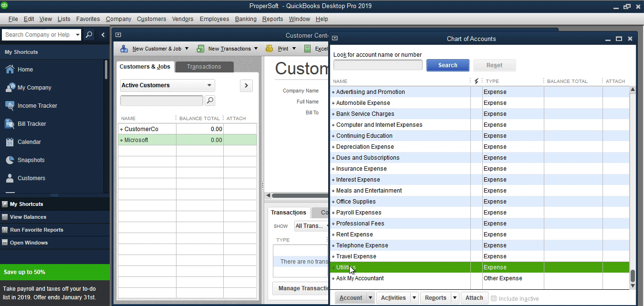The width and height of the screenshot is (644, 306).
Task: Click Attach button at bottom
Action: click(x=474, y=298)
